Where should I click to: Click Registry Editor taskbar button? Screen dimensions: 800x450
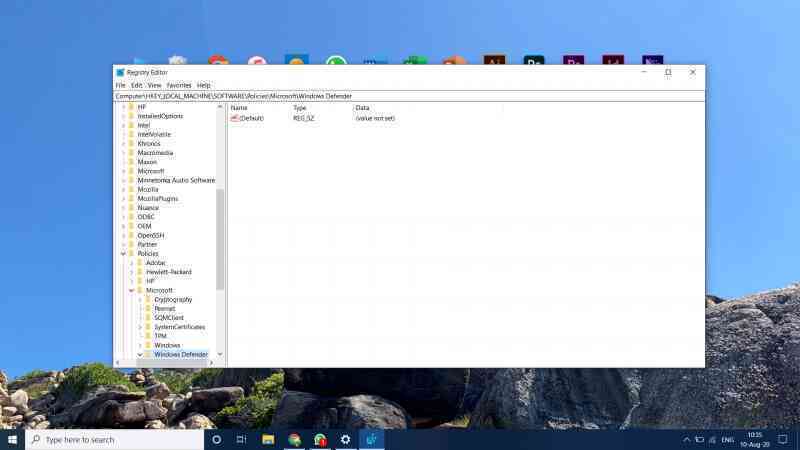pos(371,439)
